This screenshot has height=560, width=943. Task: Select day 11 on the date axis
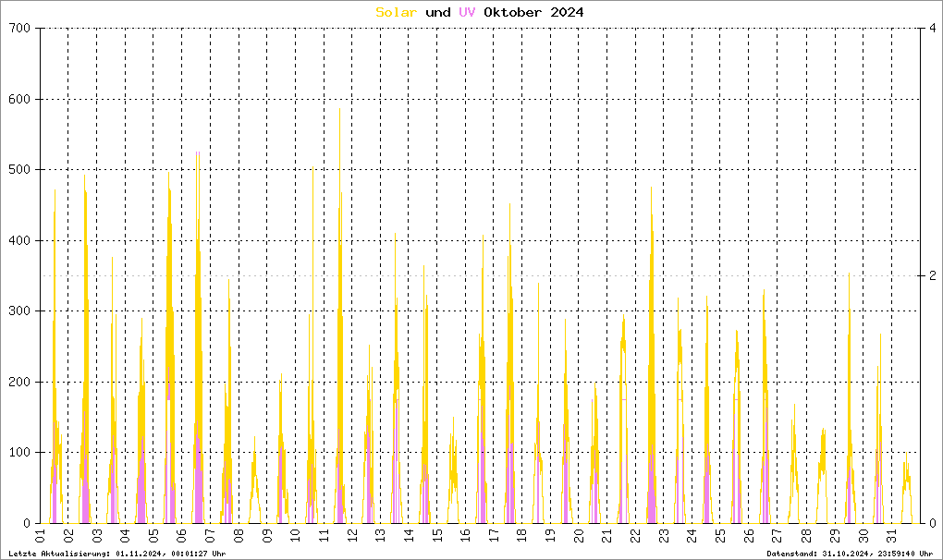pos(324,535)
